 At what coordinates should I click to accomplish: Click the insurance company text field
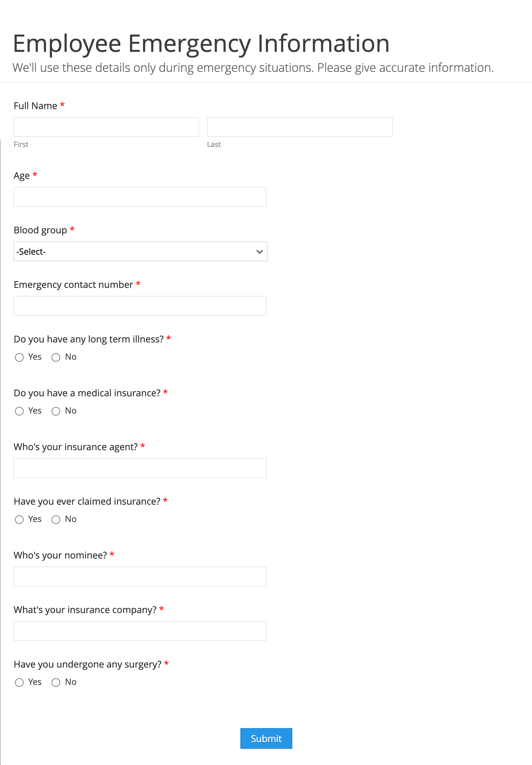point(139,631)
